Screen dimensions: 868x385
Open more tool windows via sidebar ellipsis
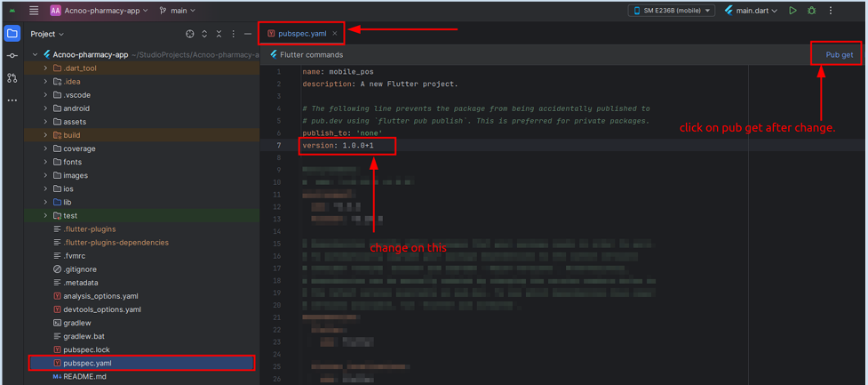click(12, 100)
